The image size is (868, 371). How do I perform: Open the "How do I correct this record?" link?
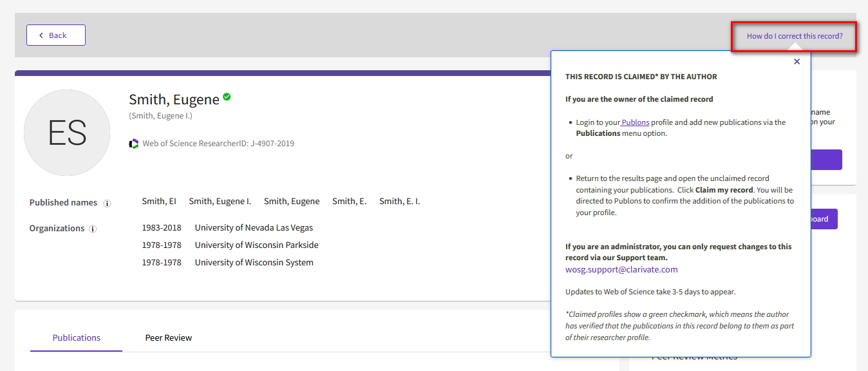click(x=795, y=37)
